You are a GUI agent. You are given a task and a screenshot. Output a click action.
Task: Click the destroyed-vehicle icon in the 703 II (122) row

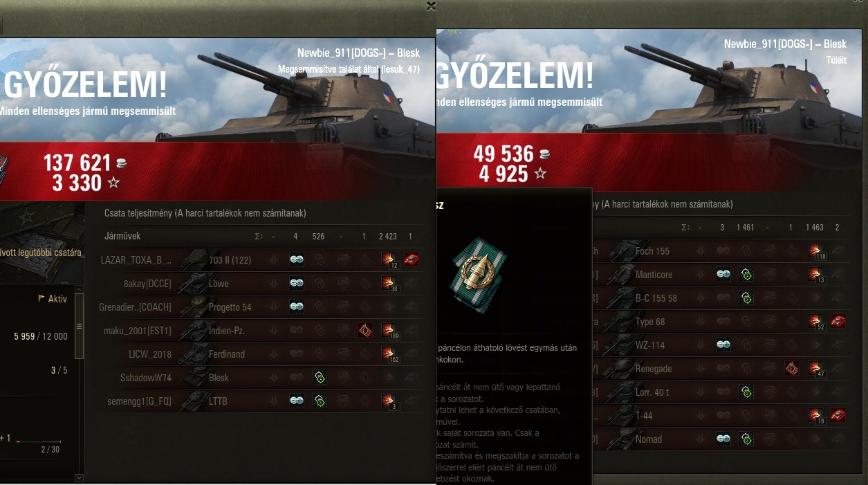412,259
